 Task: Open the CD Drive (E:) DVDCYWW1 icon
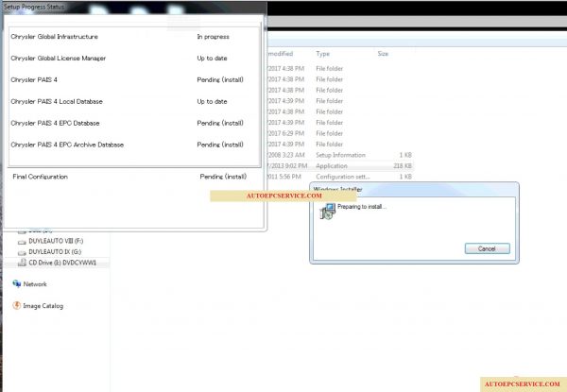click(x=22, y=263)
